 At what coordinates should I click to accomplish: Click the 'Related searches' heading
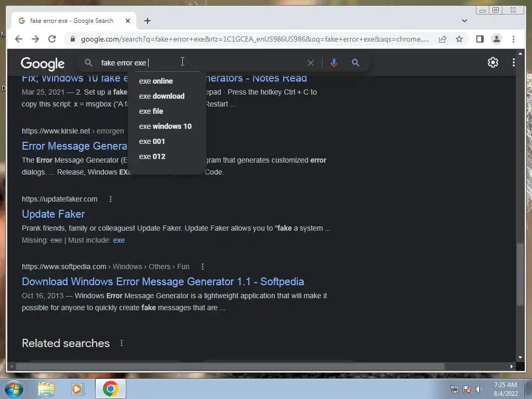pyautogui.click(x=66, y=343)
